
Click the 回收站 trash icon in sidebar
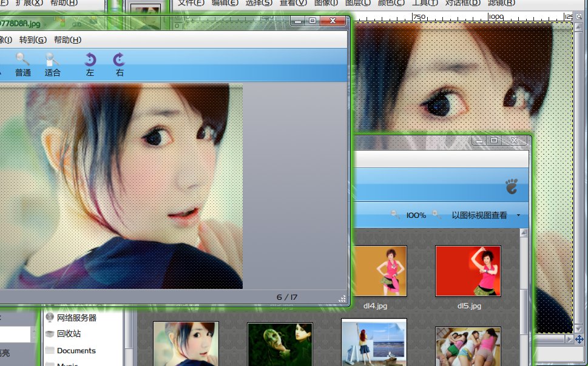[x=50, y=333]
